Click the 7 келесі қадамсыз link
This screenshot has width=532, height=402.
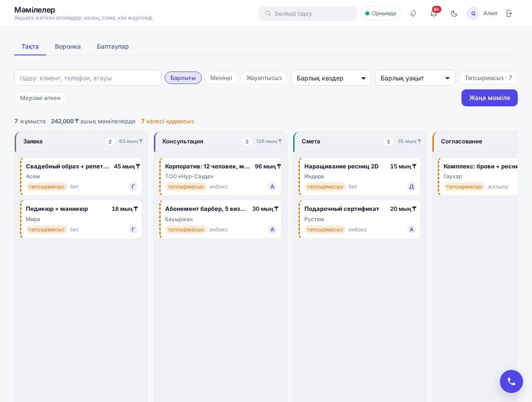(167, 121)
